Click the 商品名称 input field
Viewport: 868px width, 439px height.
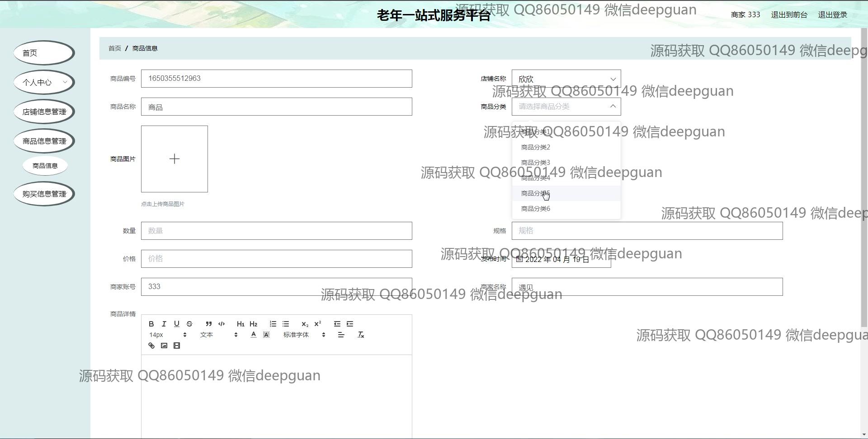[277, 107]
